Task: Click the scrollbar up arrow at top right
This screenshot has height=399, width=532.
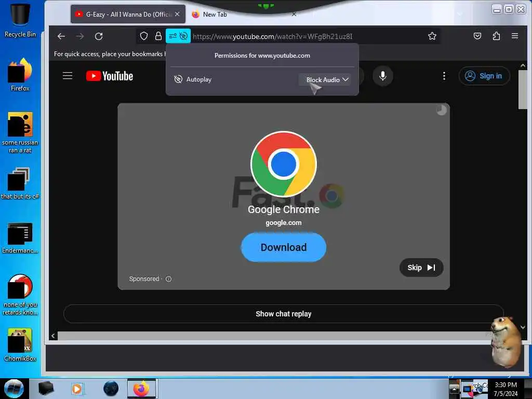Action: click(523, 65)
